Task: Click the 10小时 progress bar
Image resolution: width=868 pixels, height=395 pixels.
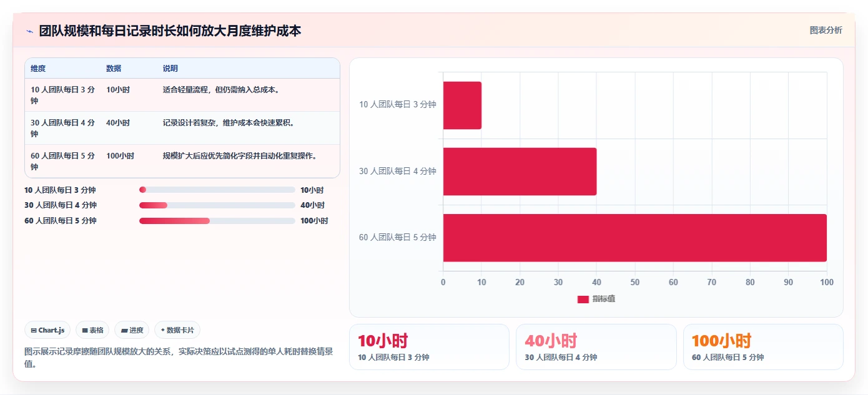Action: tap(217, 190)
